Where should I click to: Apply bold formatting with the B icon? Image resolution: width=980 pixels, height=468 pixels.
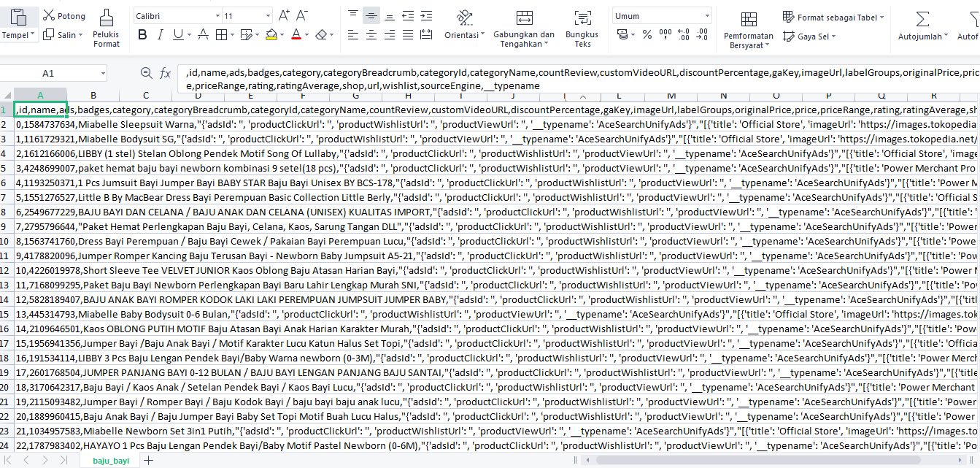[x=142, y=34]
